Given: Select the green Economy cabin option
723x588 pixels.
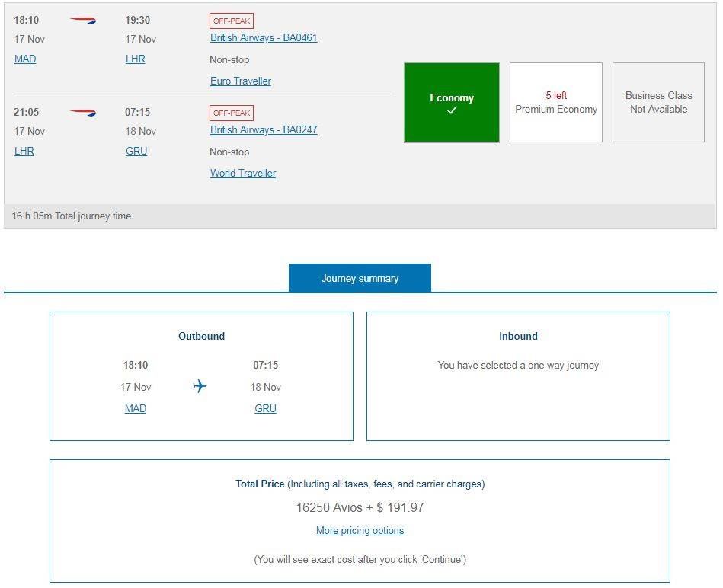Looking at the screenshot, I should point(452,103).
